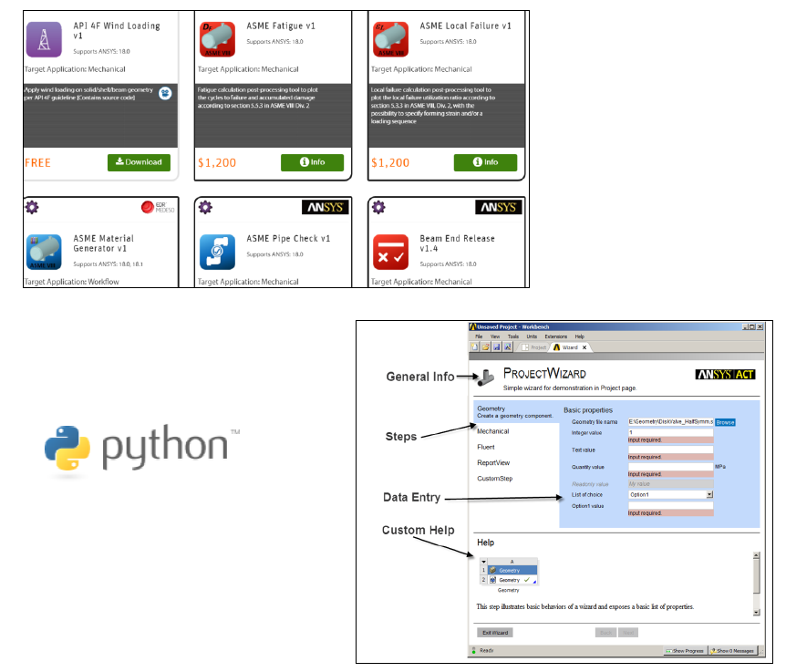
Task: Click the pipe tee wizard icon beside ProjectWizard
Action: [485, 378]
